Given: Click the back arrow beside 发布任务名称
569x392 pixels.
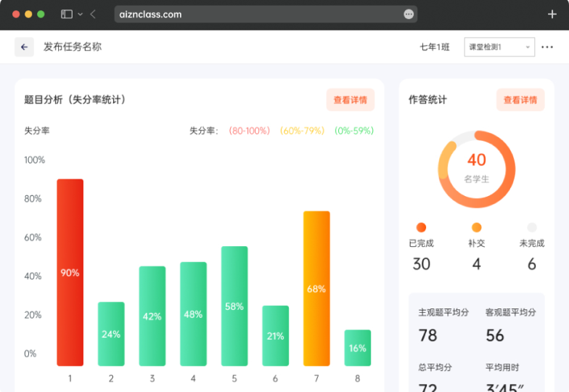Looking at the screenshot, I should tap(24, 47).
